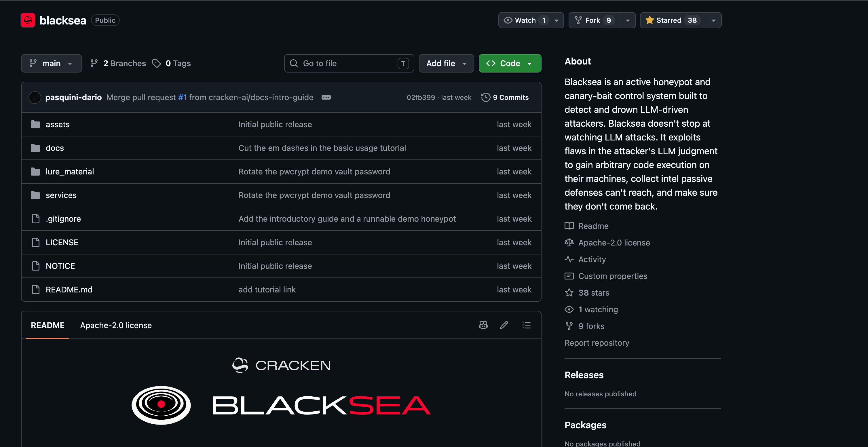Open the Releases heading link
This screenshot has height=447, width=868.
[584, 375]
